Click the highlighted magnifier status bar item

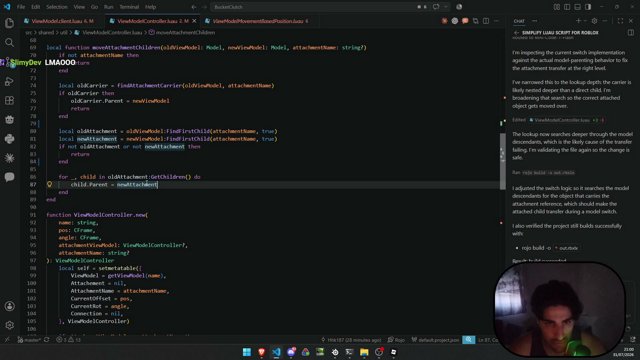(x=469, y=340)
